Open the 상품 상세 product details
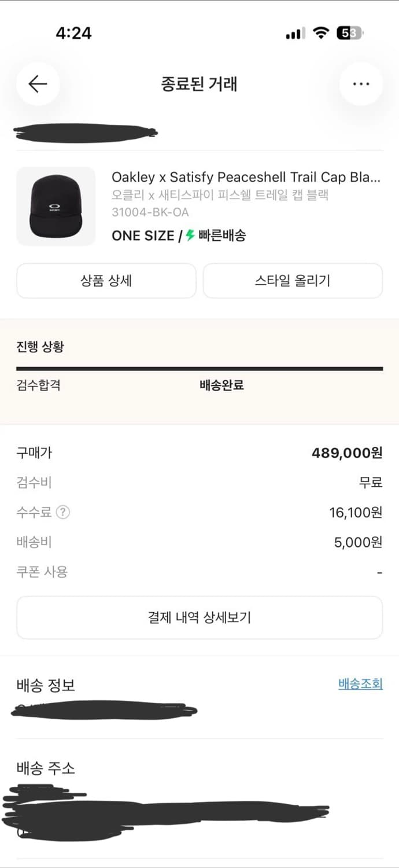 click(106, 280)
